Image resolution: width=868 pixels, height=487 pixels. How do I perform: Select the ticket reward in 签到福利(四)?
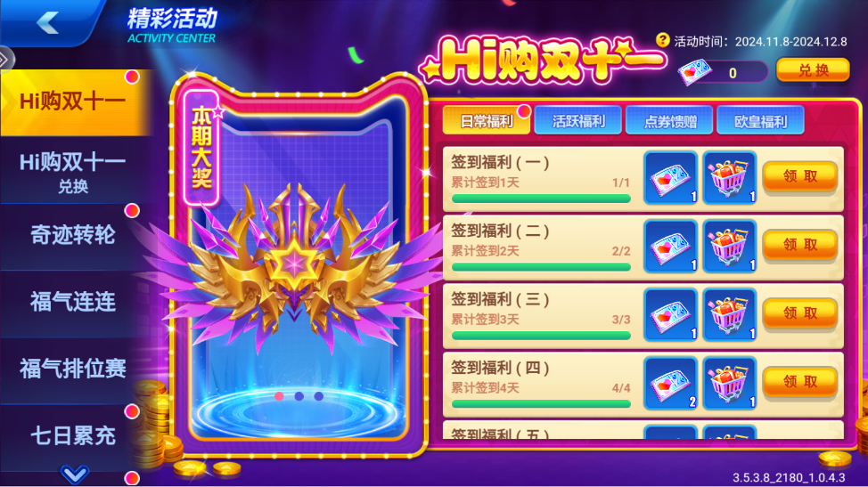click(x=670, y=384)
